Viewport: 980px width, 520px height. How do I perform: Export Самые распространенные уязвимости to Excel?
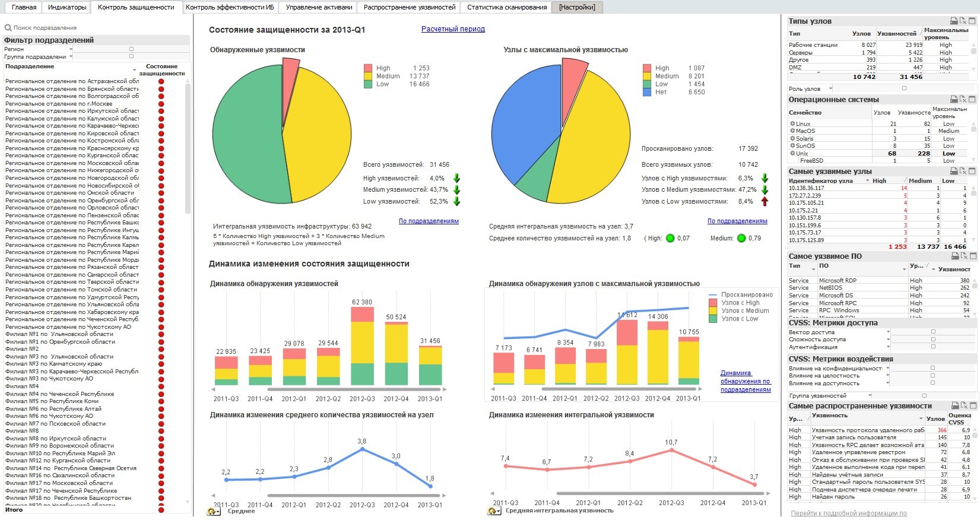(963, 405)
